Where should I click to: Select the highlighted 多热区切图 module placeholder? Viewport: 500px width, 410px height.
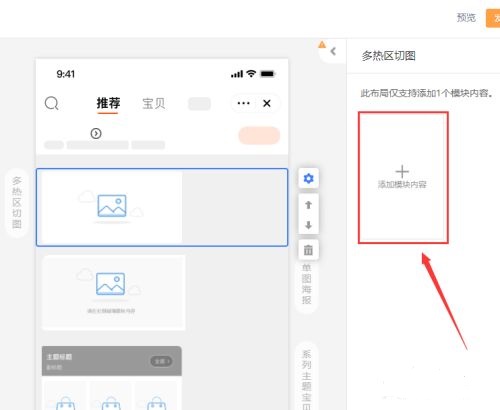(x=162, y=207)
